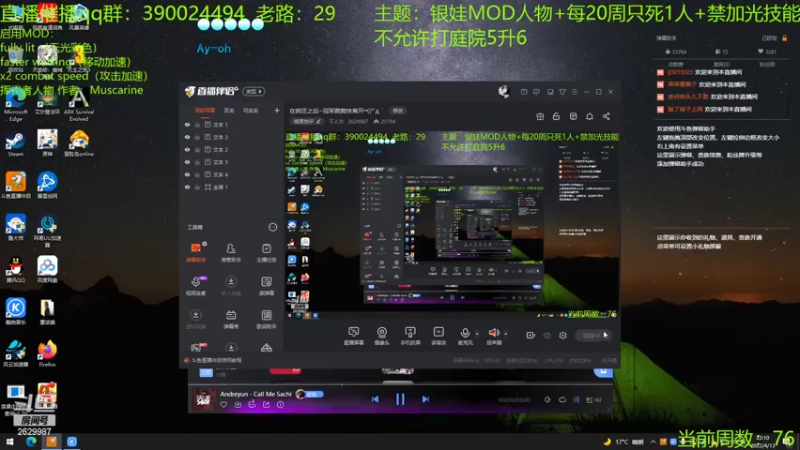Click the unlock icon above the preview

pos(556,116)
